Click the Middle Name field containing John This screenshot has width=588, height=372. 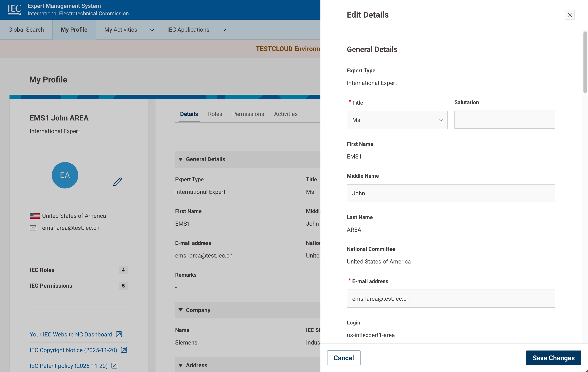(451, 193)
